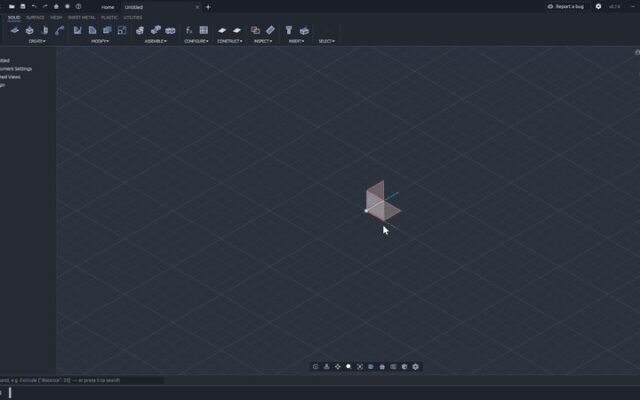Redo the last undone action
The width and height of the screenshot is (640, 400).
point(45,7)
